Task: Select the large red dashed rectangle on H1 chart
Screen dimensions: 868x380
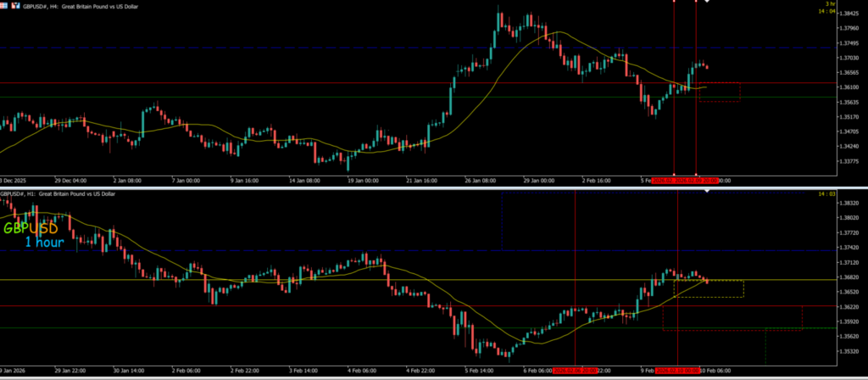Action: pos(732,317)
